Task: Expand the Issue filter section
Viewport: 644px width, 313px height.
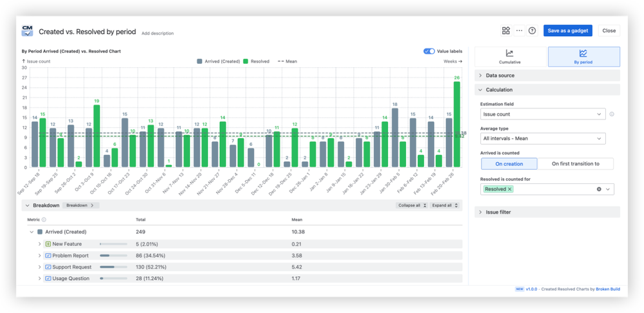Action: 547,212
